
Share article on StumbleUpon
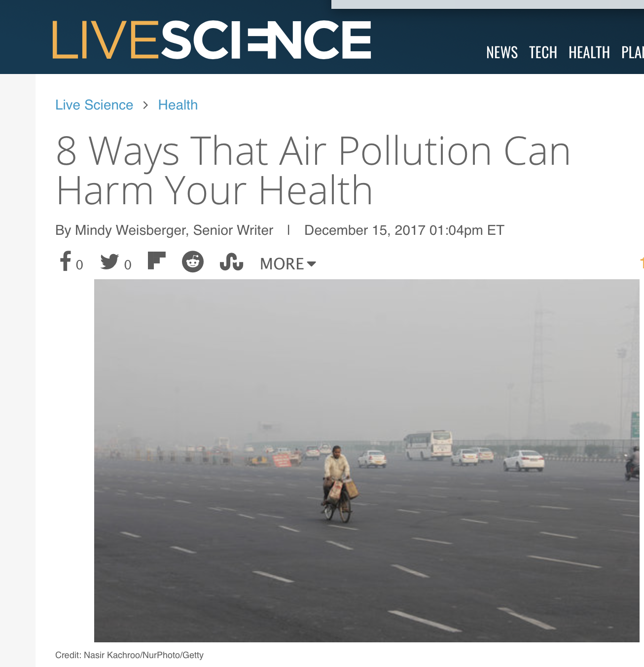(x=231, y=262)
